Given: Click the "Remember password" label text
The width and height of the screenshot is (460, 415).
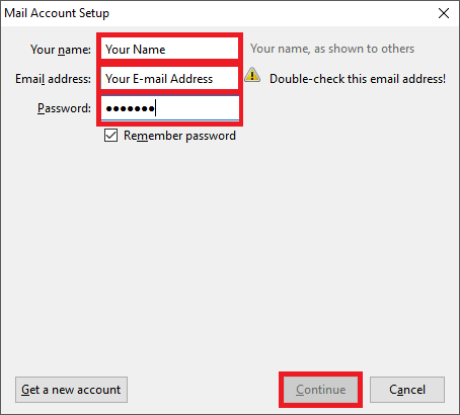Looking at the screenshot, I should point(180,136).
